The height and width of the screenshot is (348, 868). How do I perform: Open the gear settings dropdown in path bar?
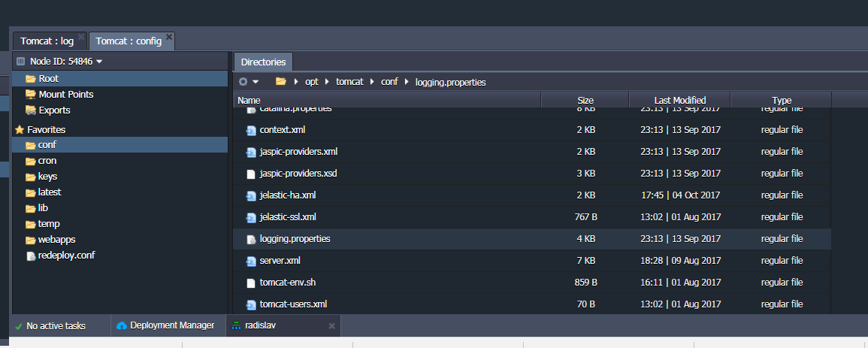[x=249, y=82]
